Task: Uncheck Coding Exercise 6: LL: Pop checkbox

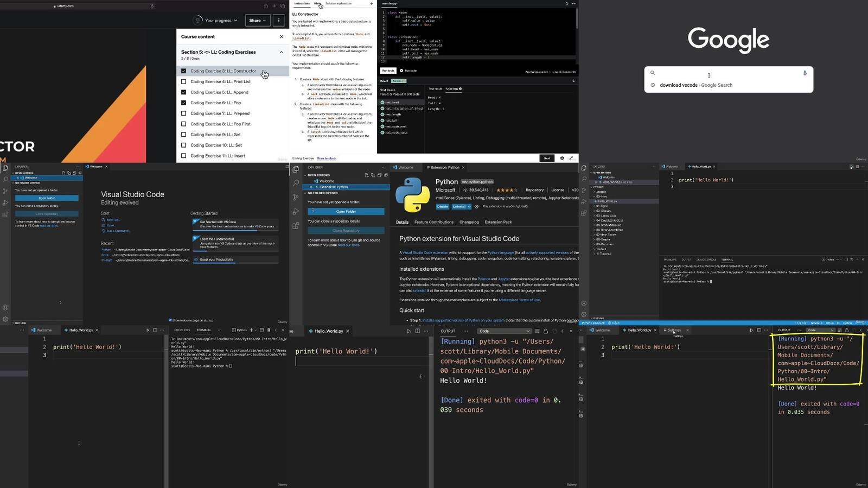Action: coord(183,103)
